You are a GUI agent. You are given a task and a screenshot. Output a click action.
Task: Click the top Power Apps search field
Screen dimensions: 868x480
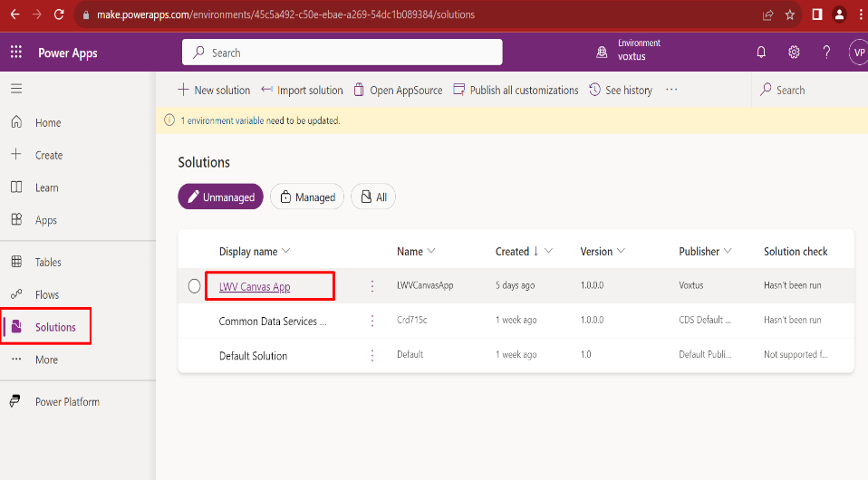coord(342,52)
